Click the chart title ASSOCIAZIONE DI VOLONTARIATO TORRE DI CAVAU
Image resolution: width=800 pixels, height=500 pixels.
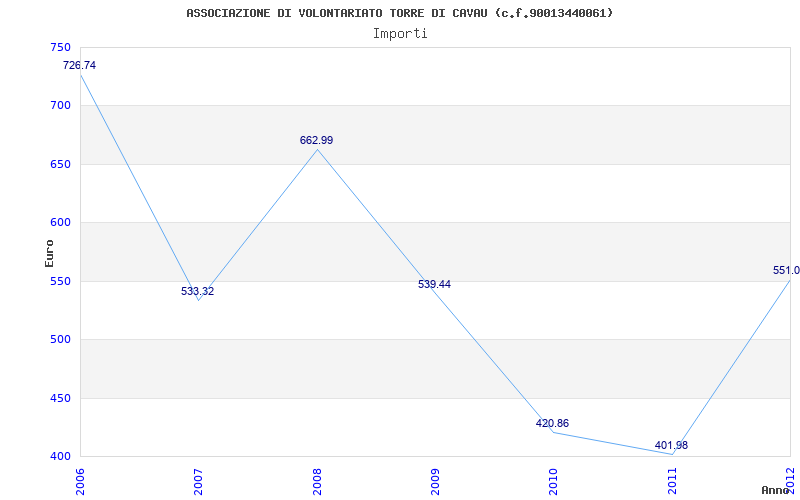click(399, 13)
